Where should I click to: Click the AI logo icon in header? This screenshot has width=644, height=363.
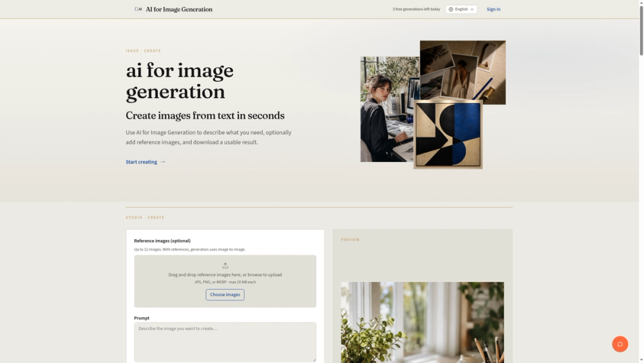tap(138, 9)
